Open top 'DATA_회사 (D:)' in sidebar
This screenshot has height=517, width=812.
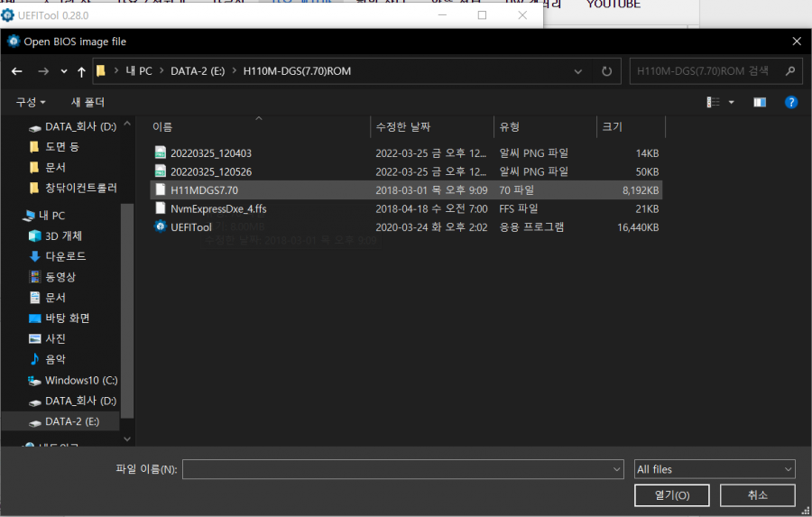pos(80,127)
